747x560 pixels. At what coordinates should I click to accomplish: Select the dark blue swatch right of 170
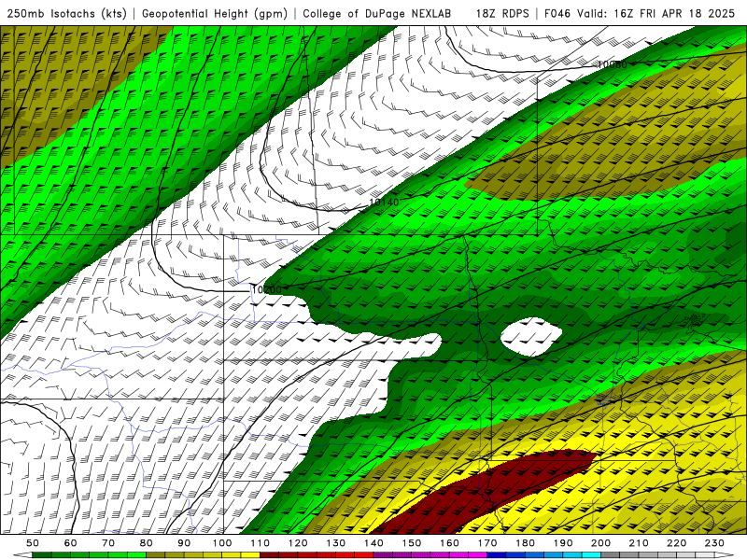pyautogui.click(x=497, y=555)
